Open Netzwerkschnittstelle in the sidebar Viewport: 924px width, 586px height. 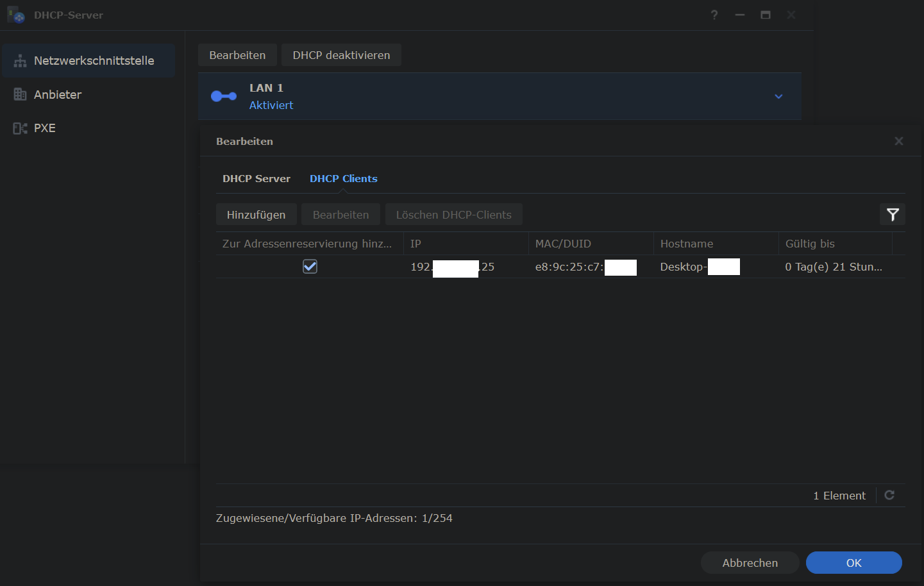pyautogui.click(x=88, y=61)
